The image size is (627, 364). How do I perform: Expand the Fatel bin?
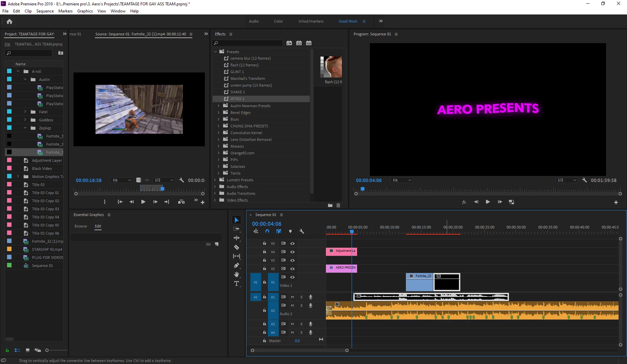25,112
